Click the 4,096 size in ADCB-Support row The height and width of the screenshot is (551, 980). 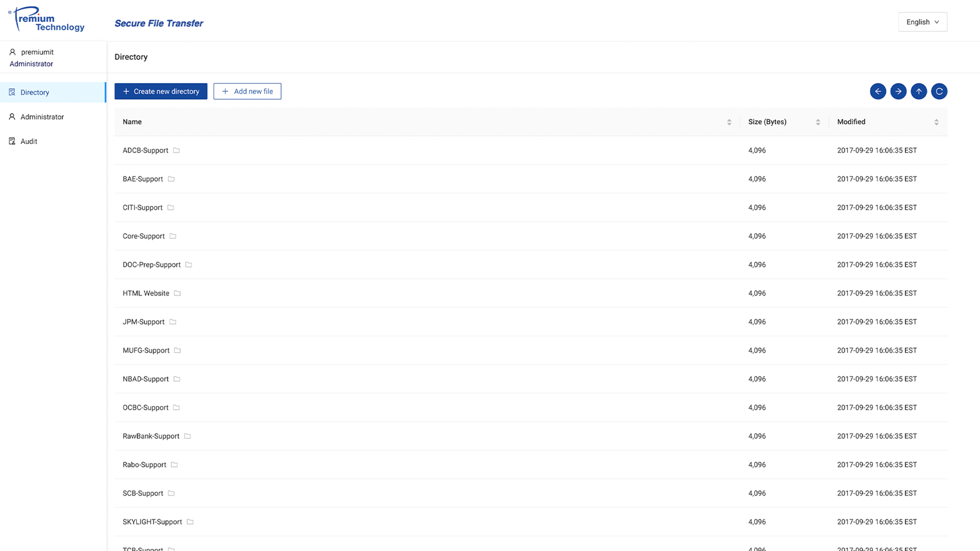coord(757,150)
